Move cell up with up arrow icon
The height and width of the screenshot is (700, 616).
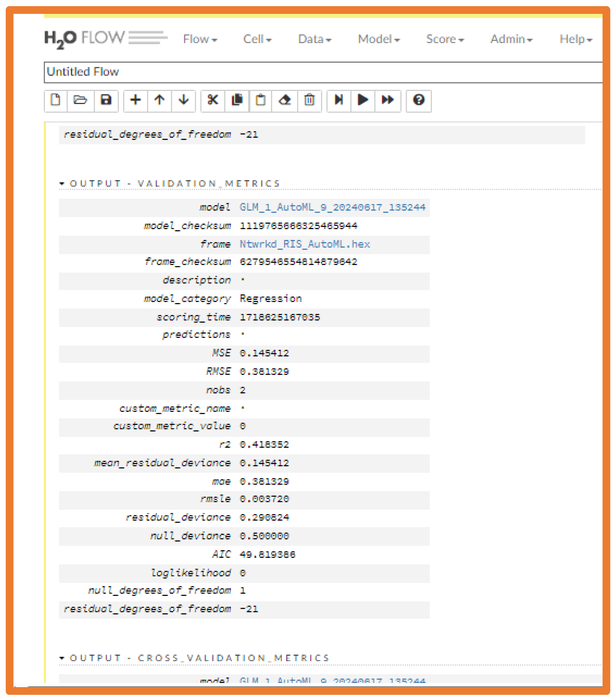[160, 100]
